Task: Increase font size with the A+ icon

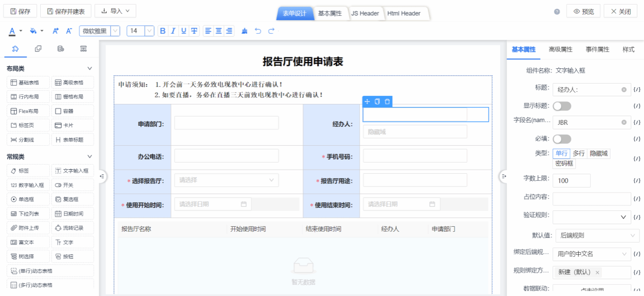Action: click(56, 31)
